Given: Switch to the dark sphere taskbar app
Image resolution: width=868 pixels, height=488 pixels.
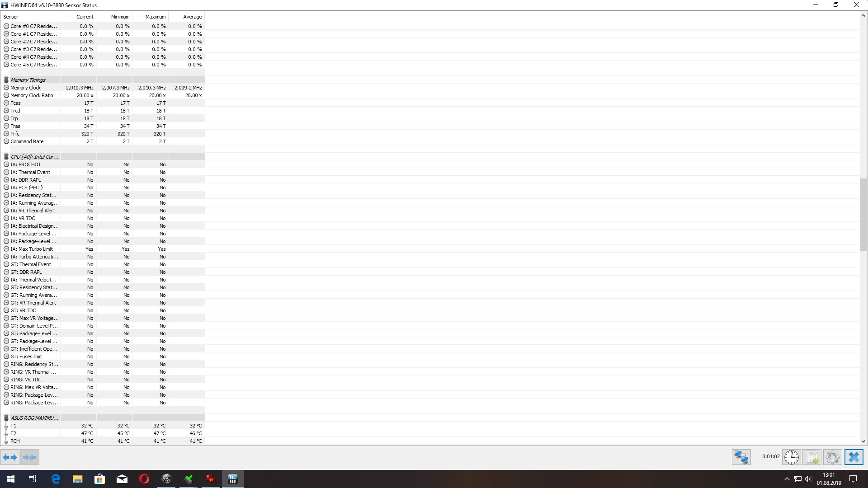Looking at the screenshot, I should pyautogui.click(x=166, y=479).
